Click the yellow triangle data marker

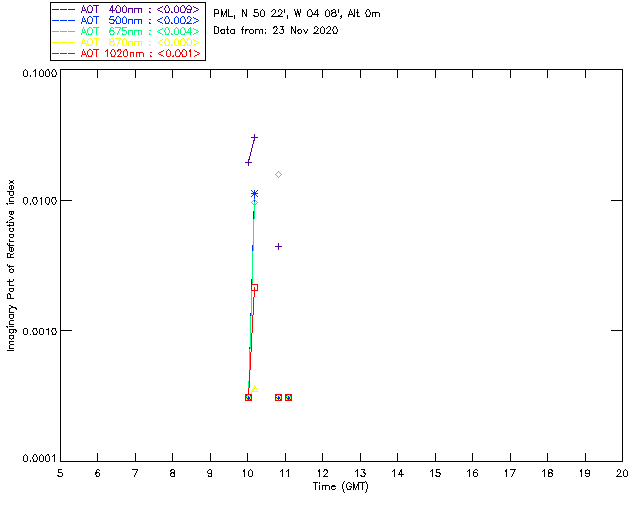[x=255, y=389]
